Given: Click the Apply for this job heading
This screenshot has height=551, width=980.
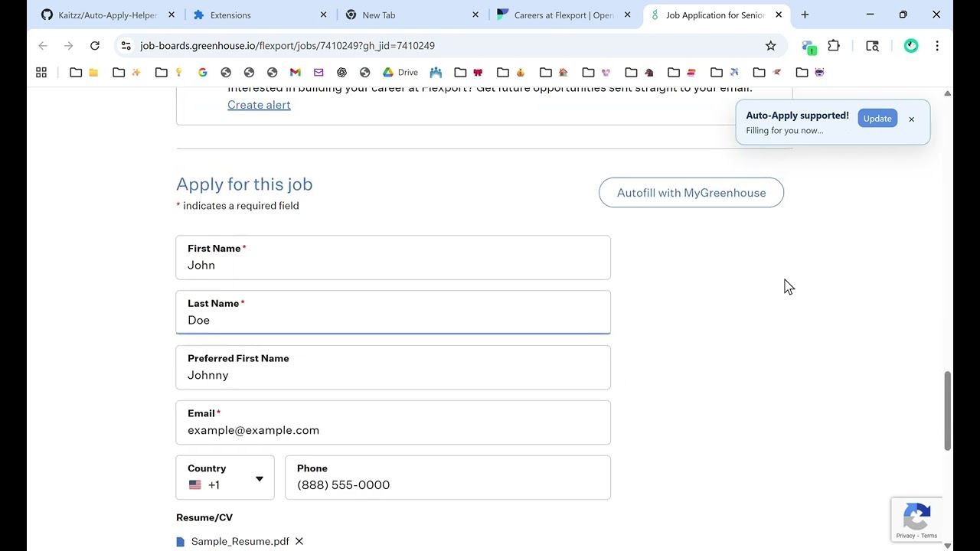Looking at the screenshot, I should coord(244,184).
